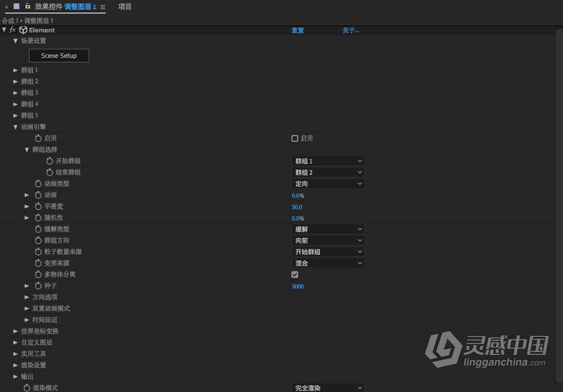Select the 效果控件 调整图层 1 tab
The width and height of the screenshot is (563, 392).
[x=65, y=6]
